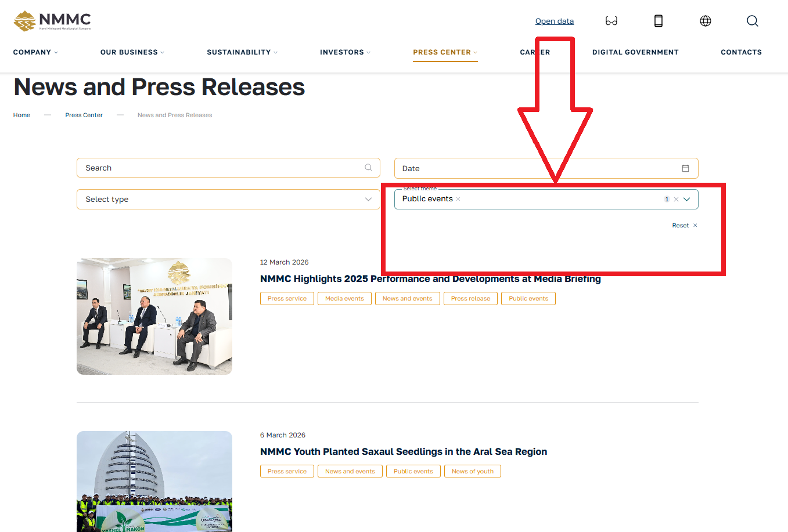
Task: Click the mobile phone icon in header
Action: click(659, 21)
